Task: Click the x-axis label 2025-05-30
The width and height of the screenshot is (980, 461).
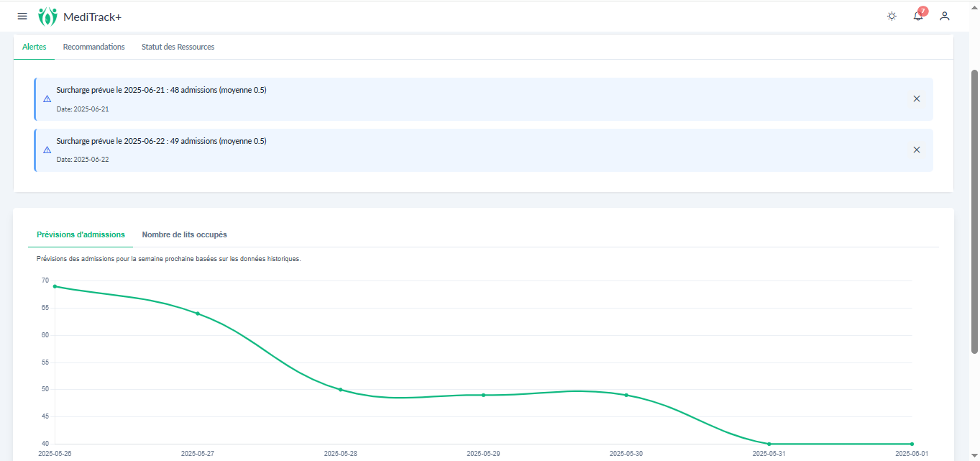Action: [x=626, y=454]
